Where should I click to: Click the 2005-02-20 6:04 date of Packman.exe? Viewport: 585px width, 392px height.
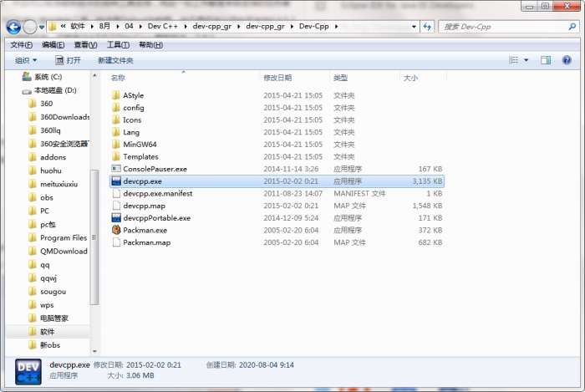[291, 231]
